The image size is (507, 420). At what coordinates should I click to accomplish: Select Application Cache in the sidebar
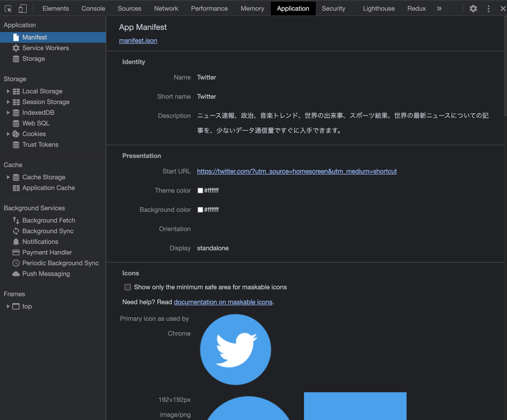click(53, 188)
